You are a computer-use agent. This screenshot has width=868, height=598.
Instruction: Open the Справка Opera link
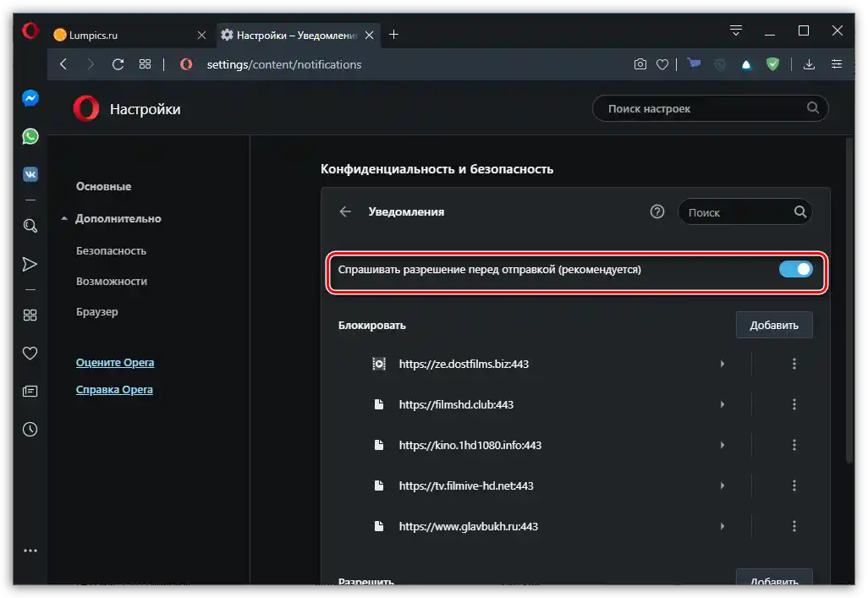pos(114,390)
